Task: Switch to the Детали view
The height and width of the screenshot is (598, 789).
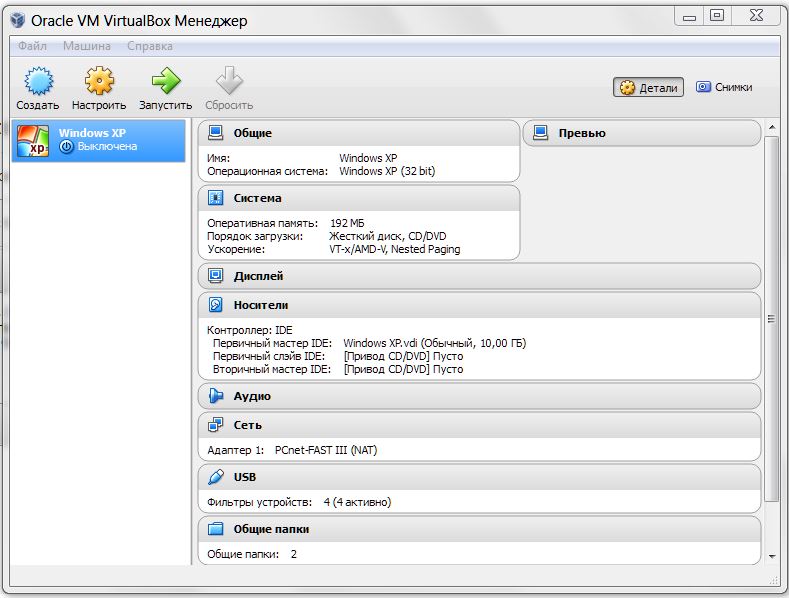Action: click(x=648, y=88)
